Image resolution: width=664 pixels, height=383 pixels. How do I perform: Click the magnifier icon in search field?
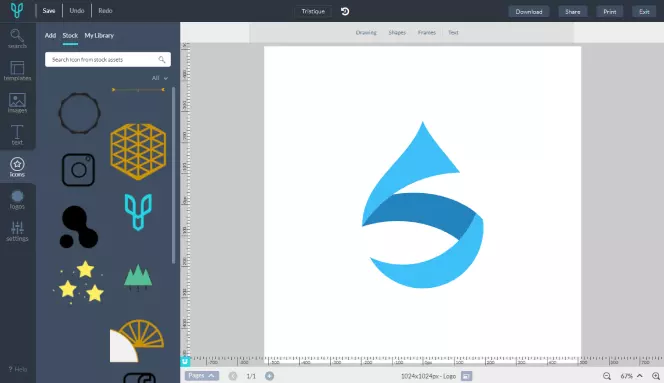(x=162, y=60)
